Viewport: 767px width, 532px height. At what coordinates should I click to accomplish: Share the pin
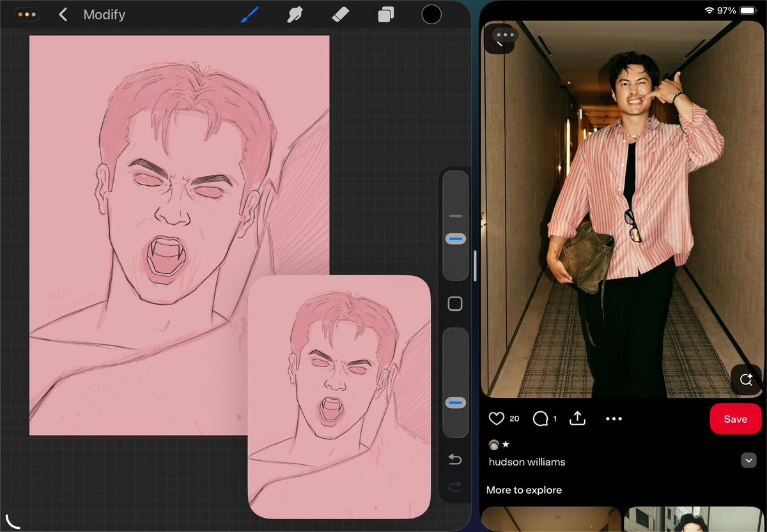click(x=577, y=418)
